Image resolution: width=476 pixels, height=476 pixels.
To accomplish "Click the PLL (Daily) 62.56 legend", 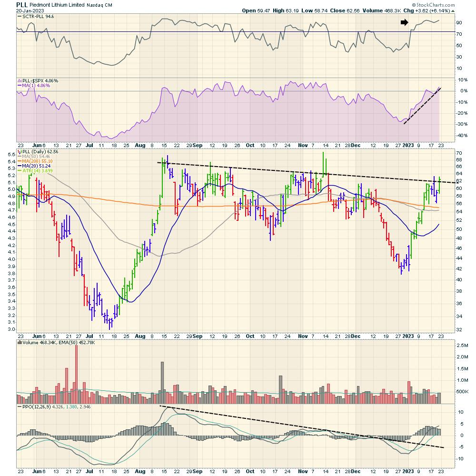I will coord(40,151).
